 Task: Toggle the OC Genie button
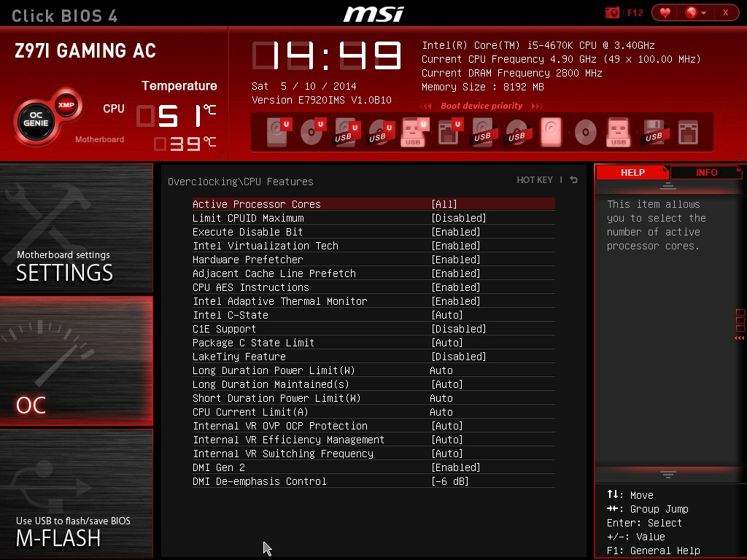36,122
